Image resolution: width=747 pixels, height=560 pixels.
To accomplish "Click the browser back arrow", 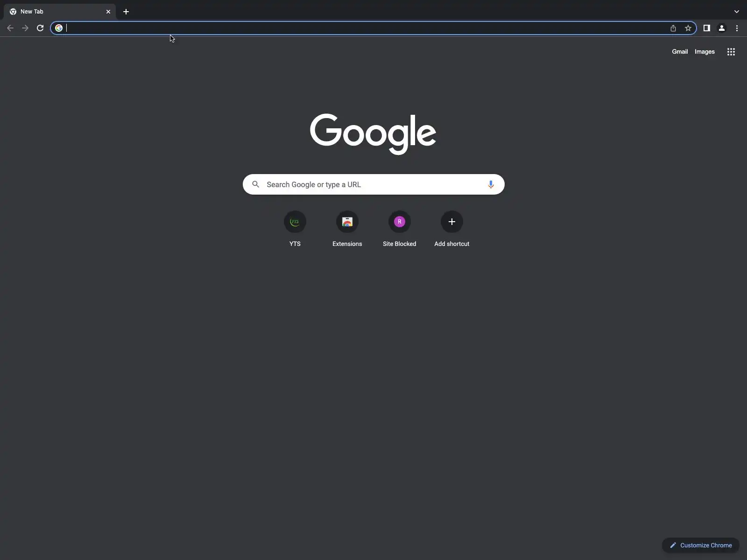I will 10,28.
